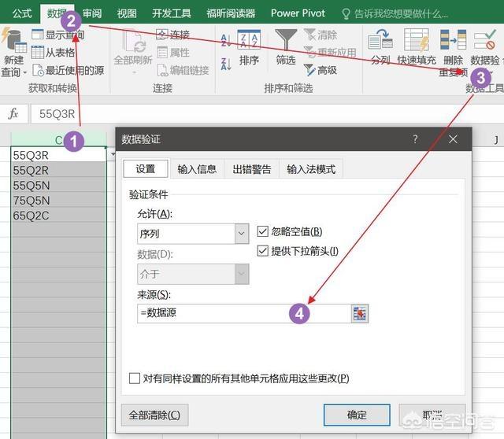The width and height of the screenshot is (504, 439).
Task: Sort ascending with A-Z icon
Action: [226, 41]
